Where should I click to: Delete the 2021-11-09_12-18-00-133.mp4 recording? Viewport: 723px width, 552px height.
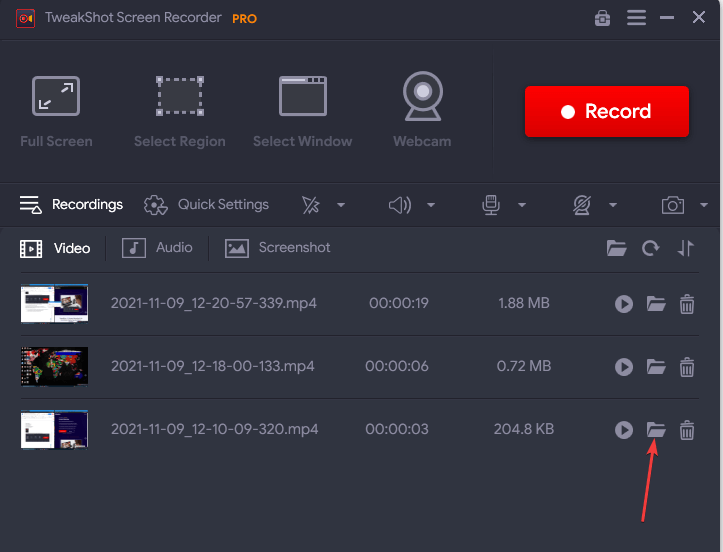click(687, 367)
